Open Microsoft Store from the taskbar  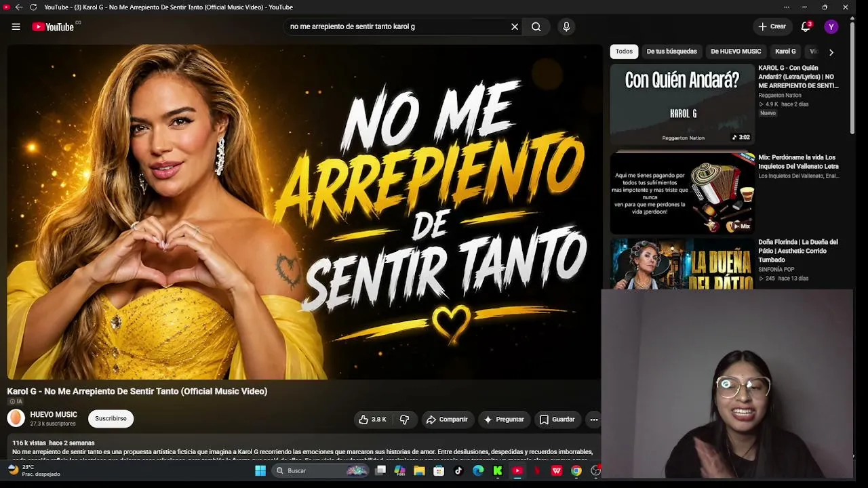[x=439, y=470]
